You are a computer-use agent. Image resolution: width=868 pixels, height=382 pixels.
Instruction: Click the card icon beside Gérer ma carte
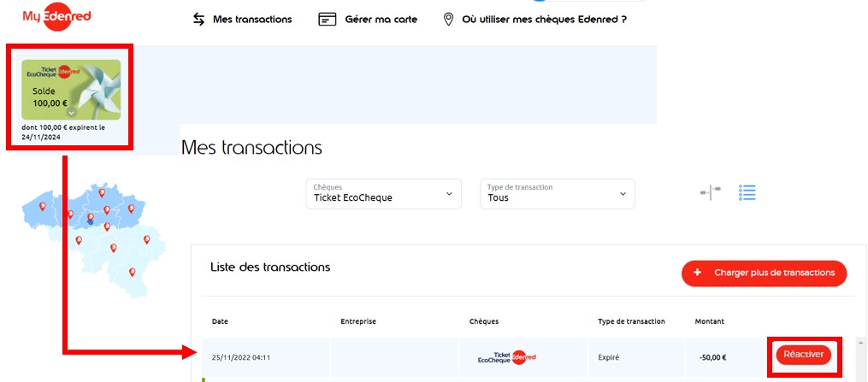pyautogui.click(x=328, y=20)
